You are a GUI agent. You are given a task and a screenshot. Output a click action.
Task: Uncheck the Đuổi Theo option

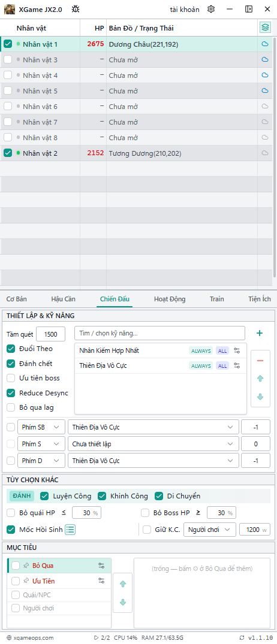(11, 348)
